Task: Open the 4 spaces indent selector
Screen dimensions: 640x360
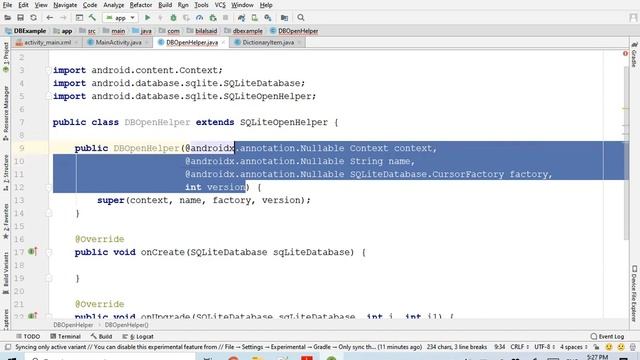Action: point(573,347)
